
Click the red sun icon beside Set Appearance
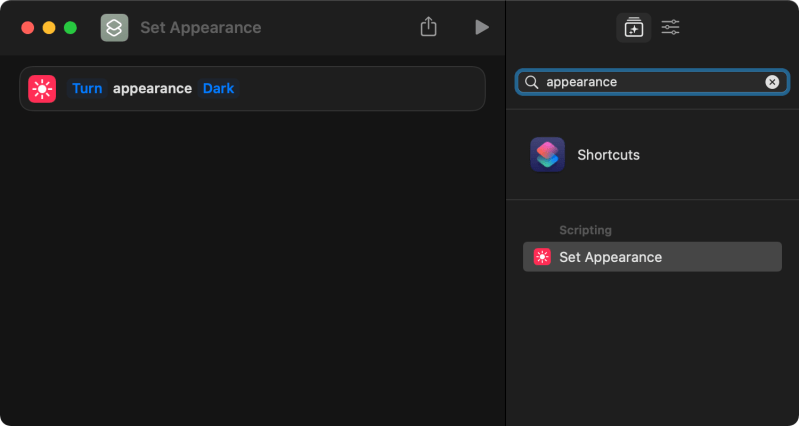542,257
